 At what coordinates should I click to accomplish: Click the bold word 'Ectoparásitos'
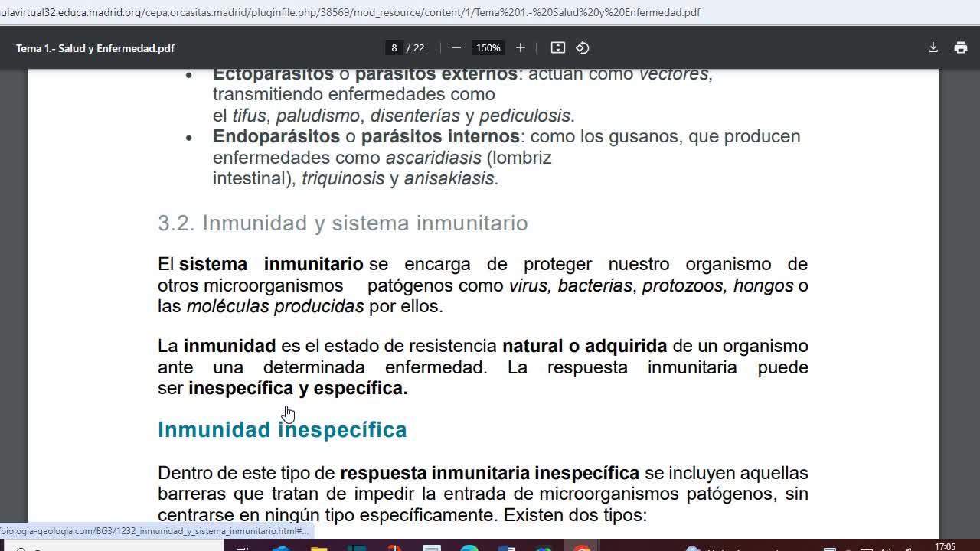[x=273, y=74]
